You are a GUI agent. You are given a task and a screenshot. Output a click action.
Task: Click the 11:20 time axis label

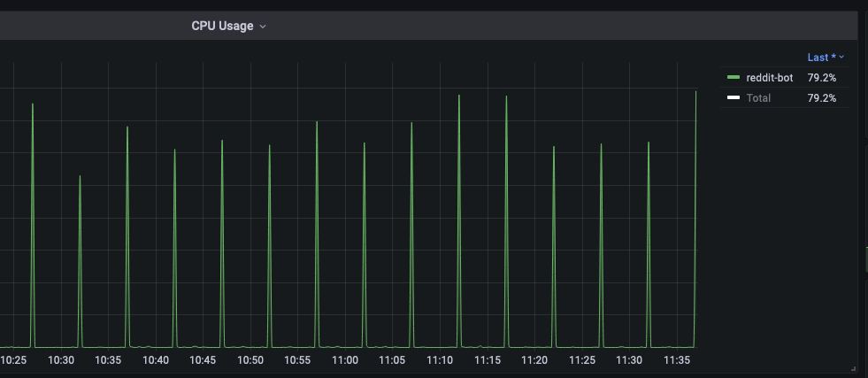coord(534,360)
